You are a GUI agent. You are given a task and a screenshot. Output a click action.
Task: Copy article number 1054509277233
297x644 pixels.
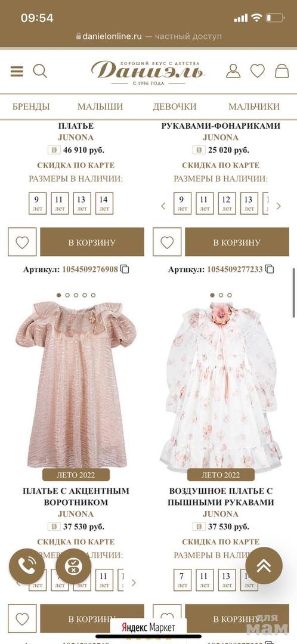pos(270,270)
